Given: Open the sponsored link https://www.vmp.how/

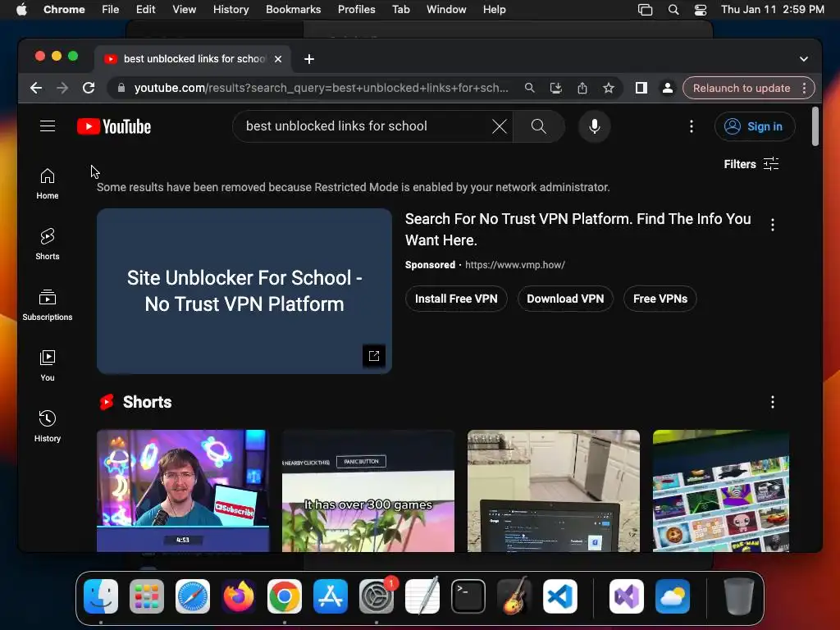Looking at the screenshot, I should [515, 265].
